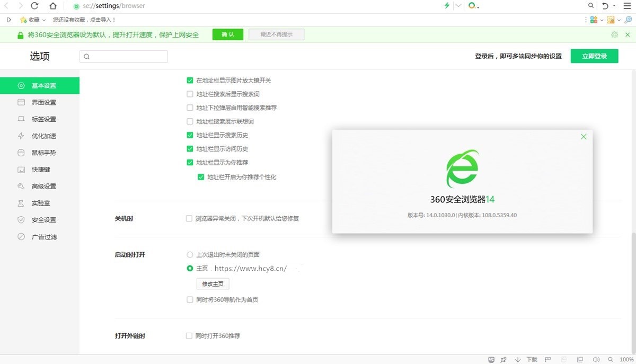This screenshot has height=364, width=636.
Task: Select 上次退出时未关闭的页面 radio option
Action: click(x=190, y=255)
